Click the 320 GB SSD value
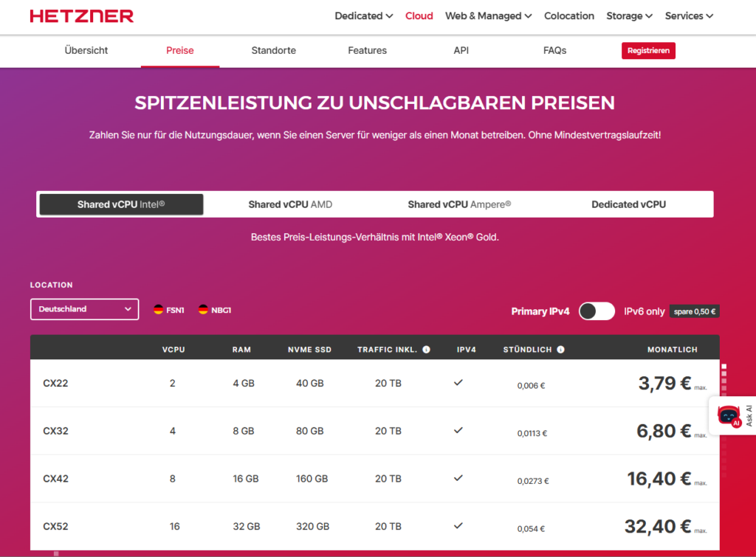The image size is (756, 557). pyautogui.click(x=312, y=526)
